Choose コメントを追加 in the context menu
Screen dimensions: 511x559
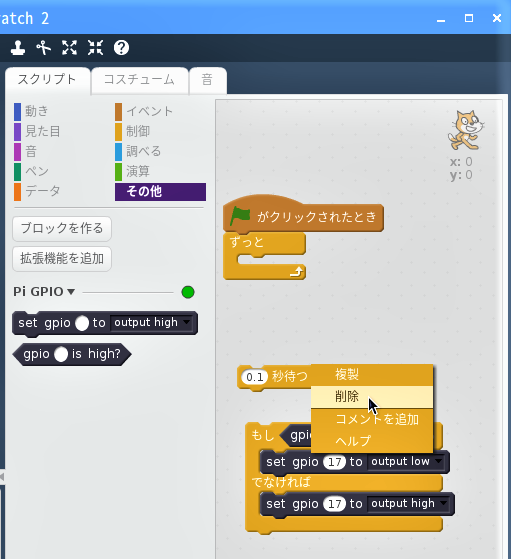tap(372, 419)
